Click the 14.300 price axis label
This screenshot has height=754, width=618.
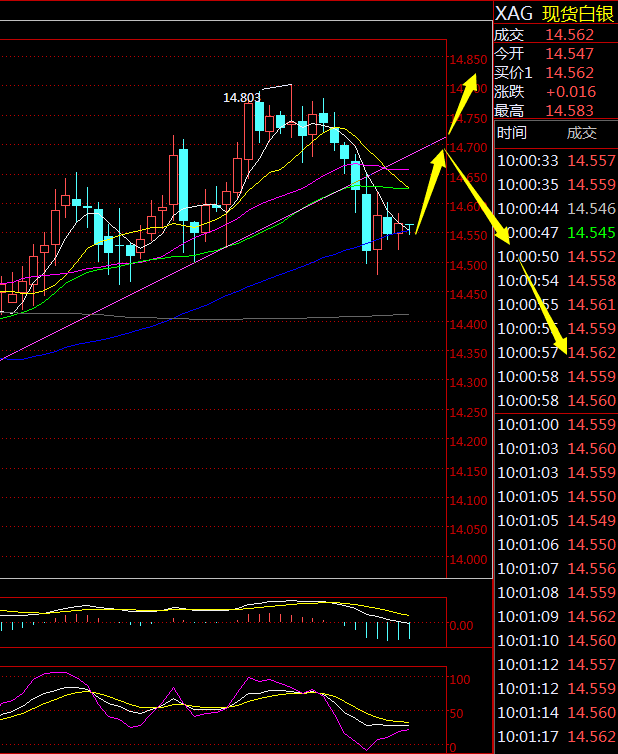468,383
